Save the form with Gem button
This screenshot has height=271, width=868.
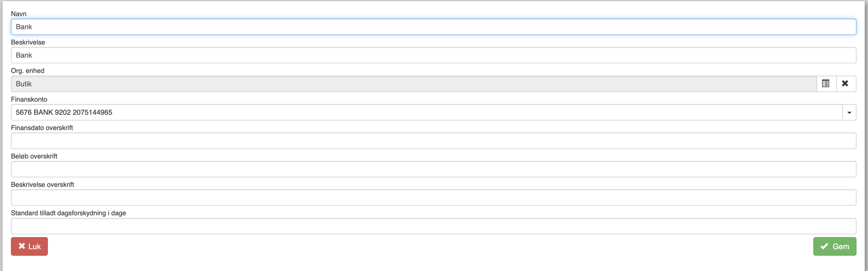tap(834, 246)
